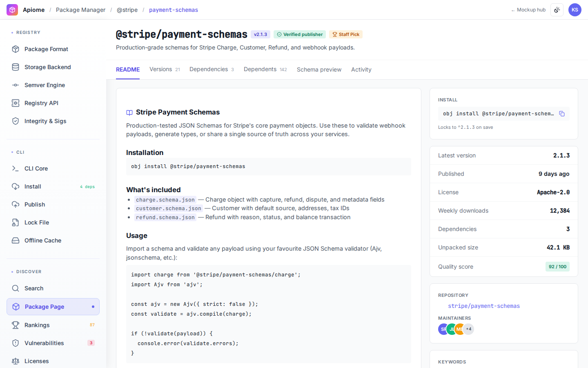Click the CLI Core terminal icon
This screenshot has width=588, height=368.
(16, 168)
